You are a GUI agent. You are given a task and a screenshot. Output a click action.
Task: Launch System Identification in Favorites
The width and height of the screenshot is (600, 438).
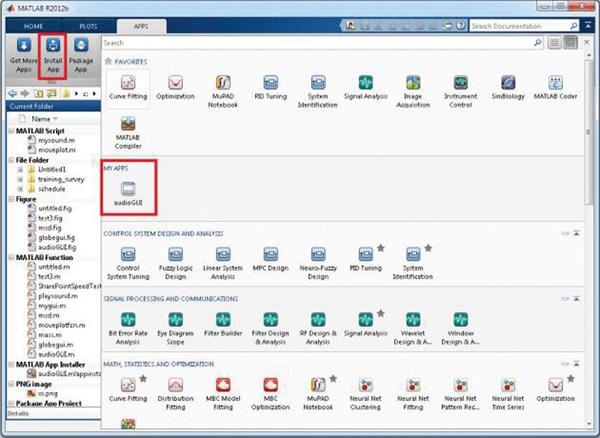[x=318, y=91]
